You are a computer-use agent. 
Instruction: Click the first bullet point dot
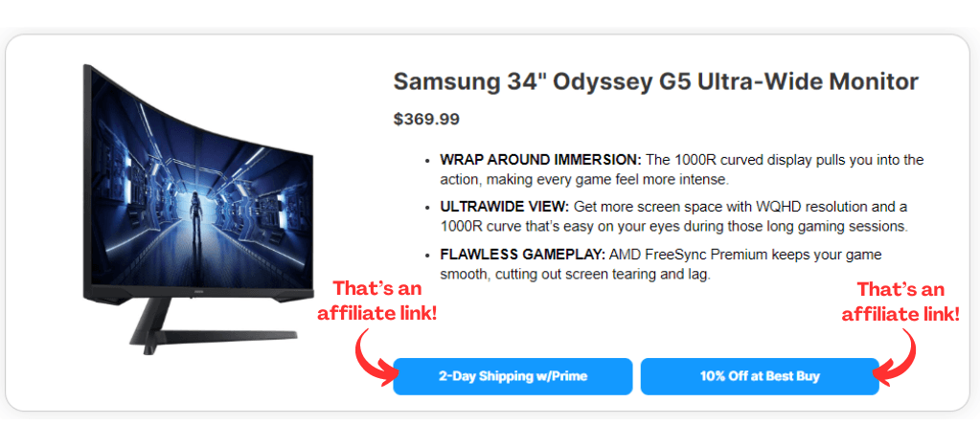pos(427,161)
